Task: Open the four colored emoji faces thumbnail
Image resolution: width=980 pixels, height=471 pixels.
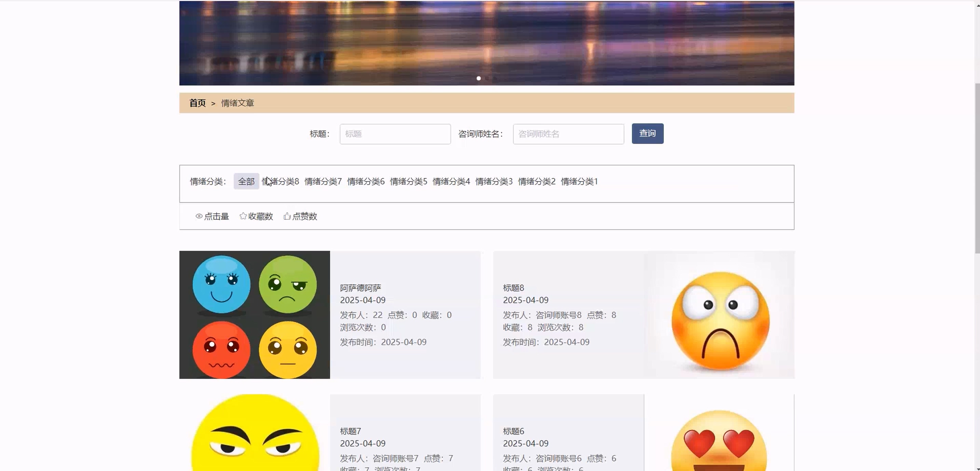Action: [x=255, y=314]
